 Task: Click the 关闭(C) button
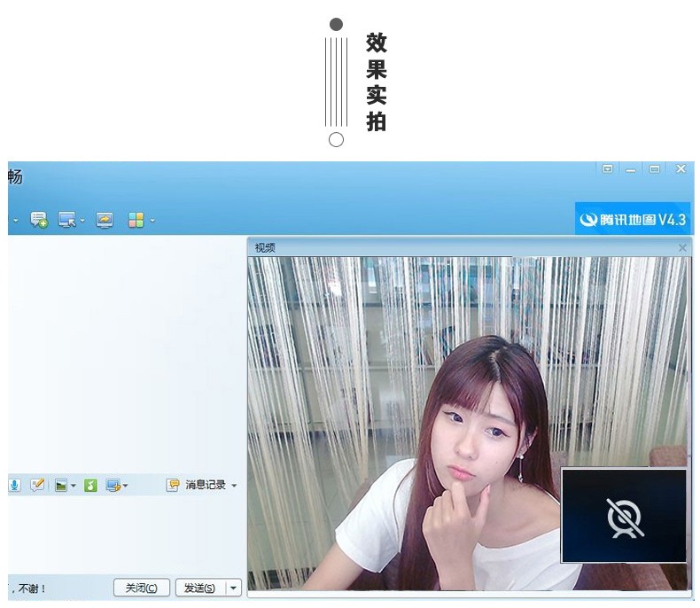coord(142,588)
